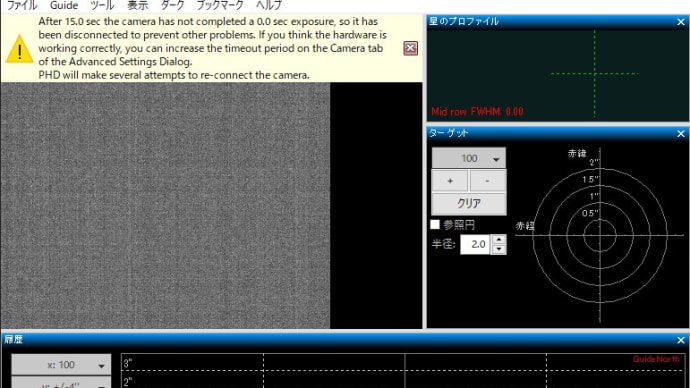This screenshot has width=690, height=388.
Task: Open the ブックマーク menu
Action: coord(220,6)
